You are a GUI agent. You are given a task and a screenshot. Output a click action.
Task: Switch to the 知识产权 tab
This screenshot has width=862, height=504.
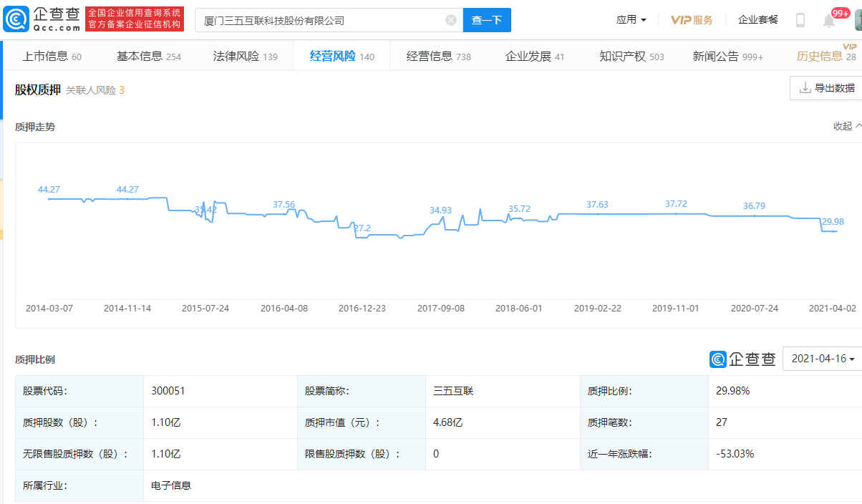631,56
